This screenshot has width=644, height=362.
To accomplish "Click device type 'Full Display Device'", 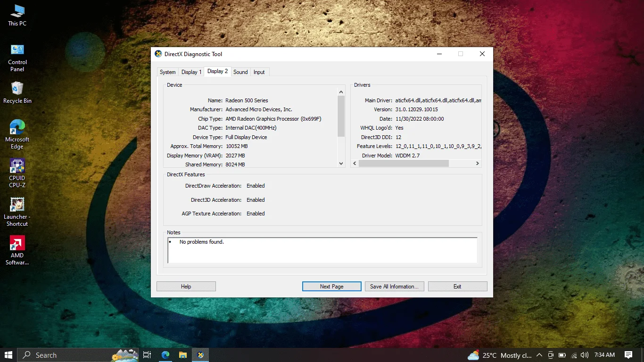I will (246, 137).
